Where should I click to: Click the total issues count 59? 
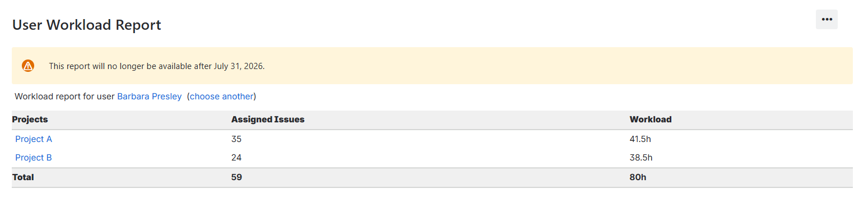pyautogui.click(x=236, y=177)
